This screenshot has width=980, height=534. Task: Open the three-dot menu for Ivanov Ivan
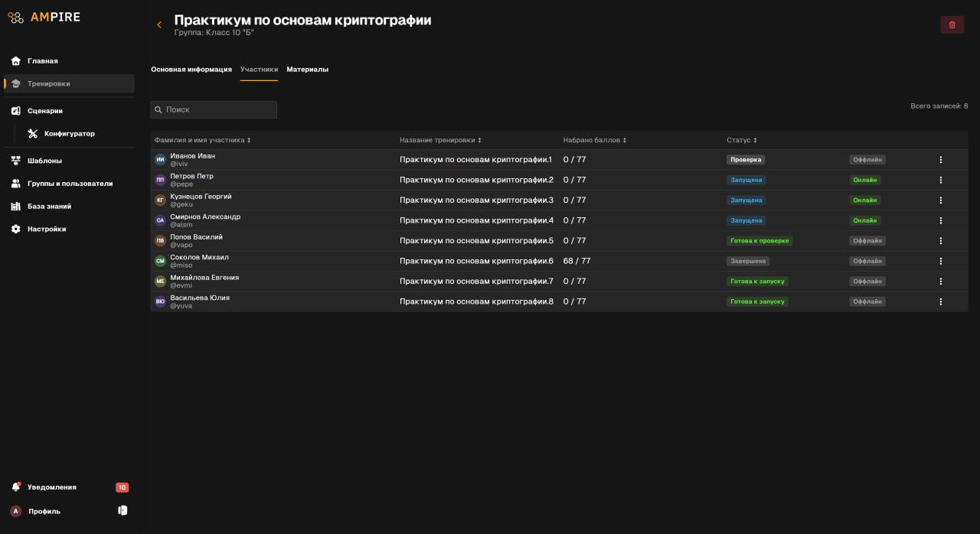(x=940, y=160)
